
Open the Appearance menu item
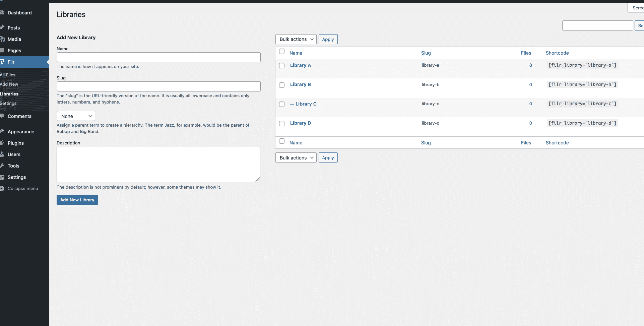pyautogui.click(x=21, y=132)
